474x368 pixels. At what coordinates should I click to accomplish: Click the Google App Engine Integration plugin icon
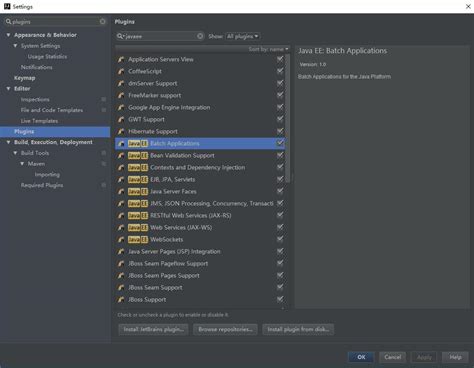121,107
